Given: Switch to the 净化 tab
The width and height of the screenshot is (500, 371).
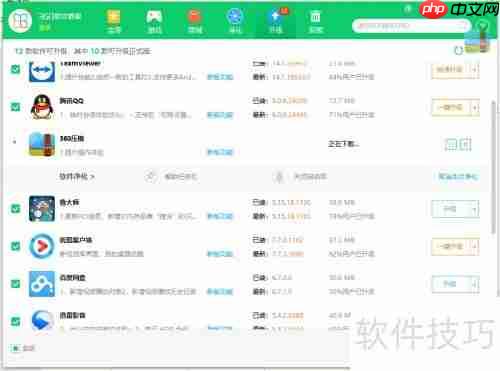Looking at the screenshot, I should (x=235, y=21).
